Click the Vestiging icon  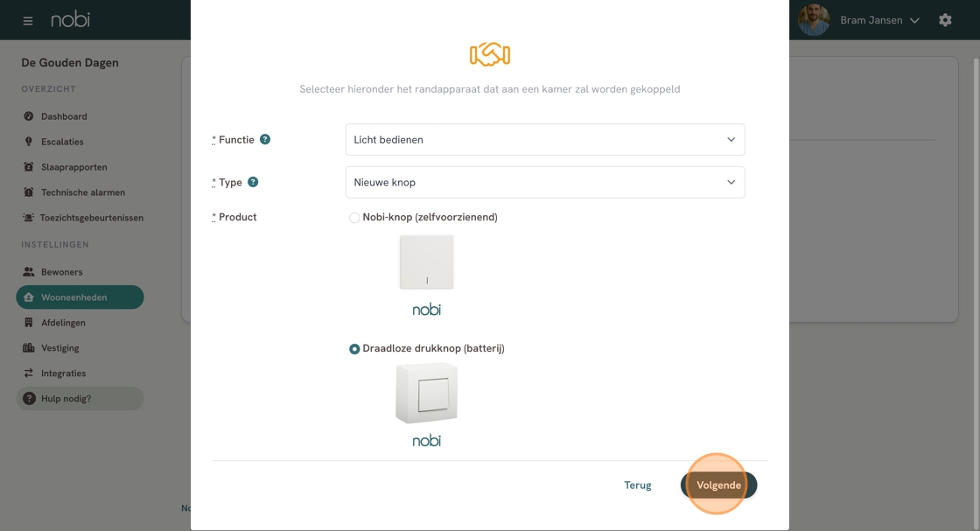pos(28,348)
